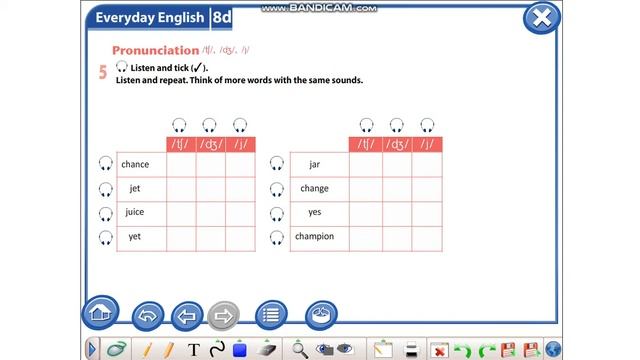The height and width of the screenshot is (360, 640).
Task: Click the green redo arrow
Action: [x=487, y=351]
